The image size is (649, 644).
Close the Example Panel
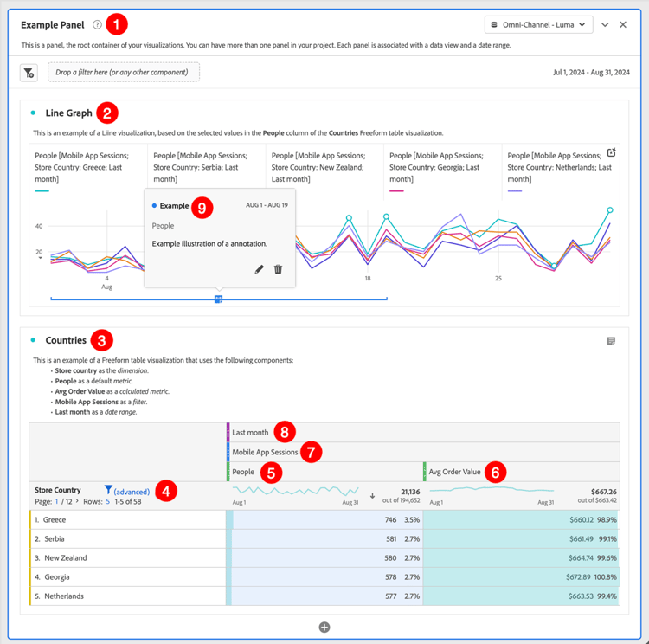[622, 25]
